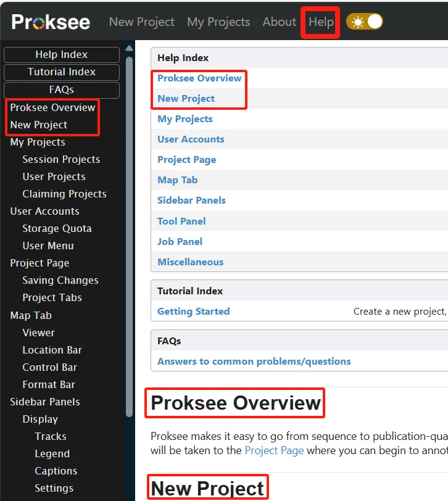Open Location Bar sidebar entry
The height and width of the screenshot is (501, 448).
[52, 350]
